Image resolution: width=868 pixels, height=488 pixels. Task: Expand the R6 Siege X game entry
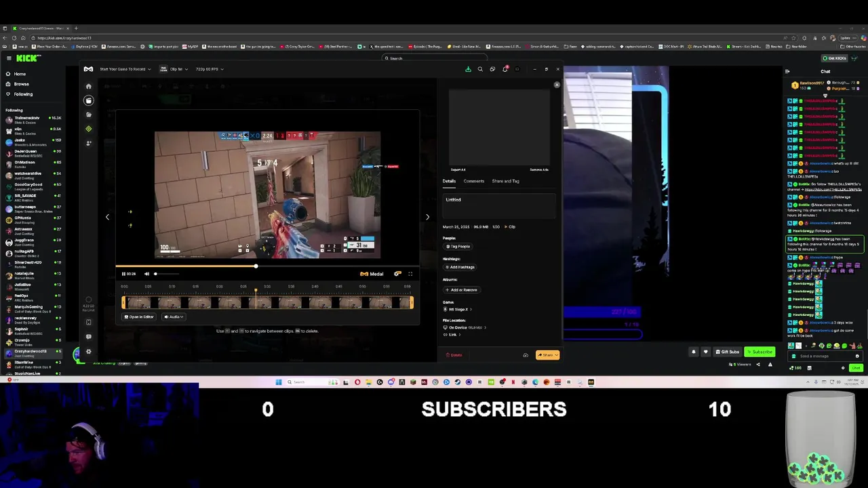(458, 309)
